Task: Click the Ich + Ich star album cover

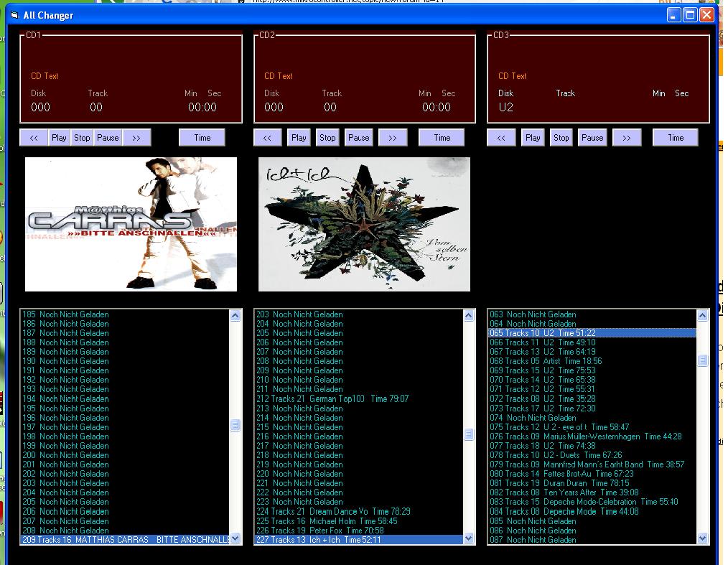Action: (365, 224)
